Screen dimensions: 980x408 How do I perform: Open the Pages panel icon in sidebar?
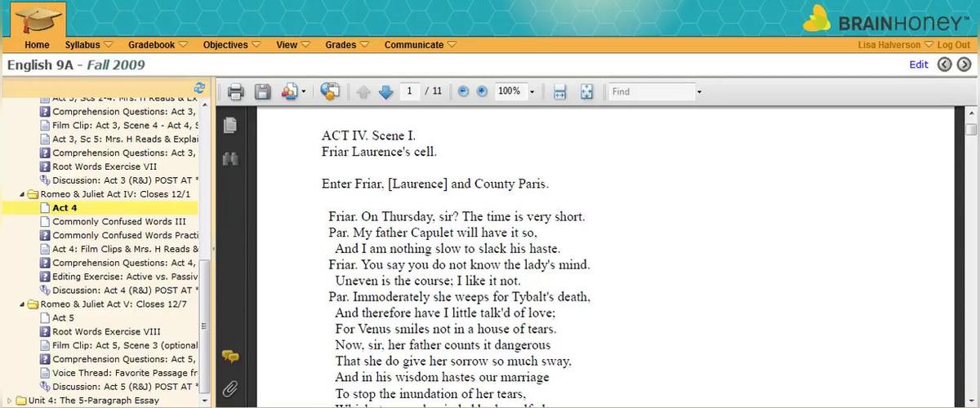point(230,125)
